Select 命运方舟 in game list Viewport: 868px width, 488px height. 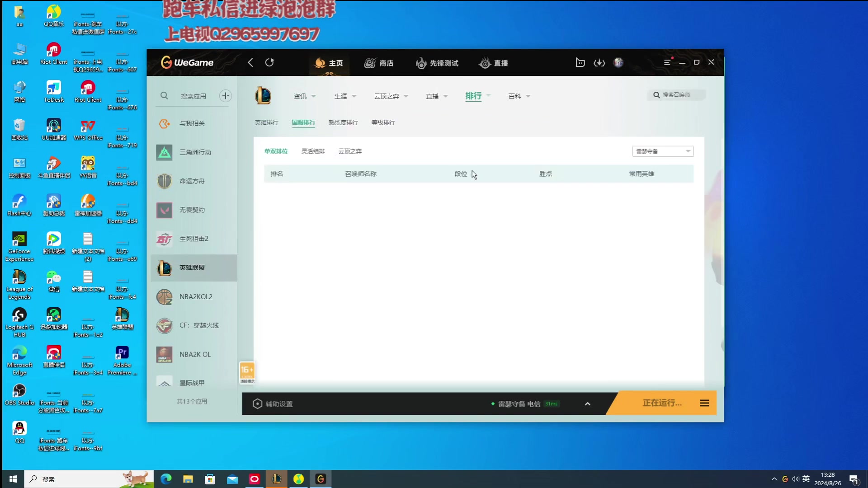(x=194, y=181)
